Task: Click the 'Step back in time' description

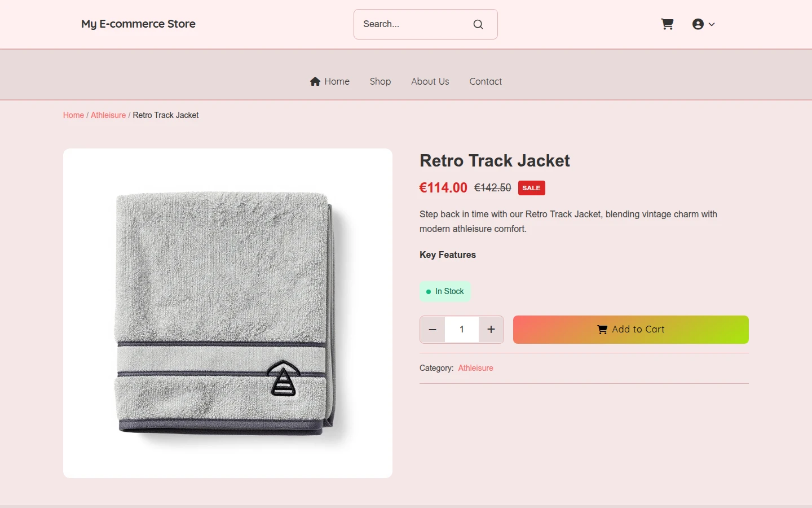Action: pyautogui.click(x=568, y=222)
